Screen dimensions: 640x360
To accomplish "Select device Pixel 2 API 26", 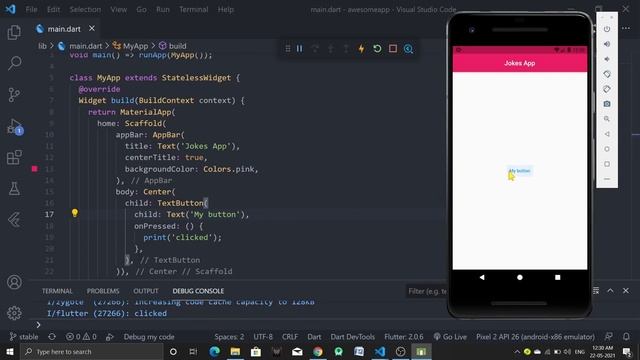I will (535, 337).
